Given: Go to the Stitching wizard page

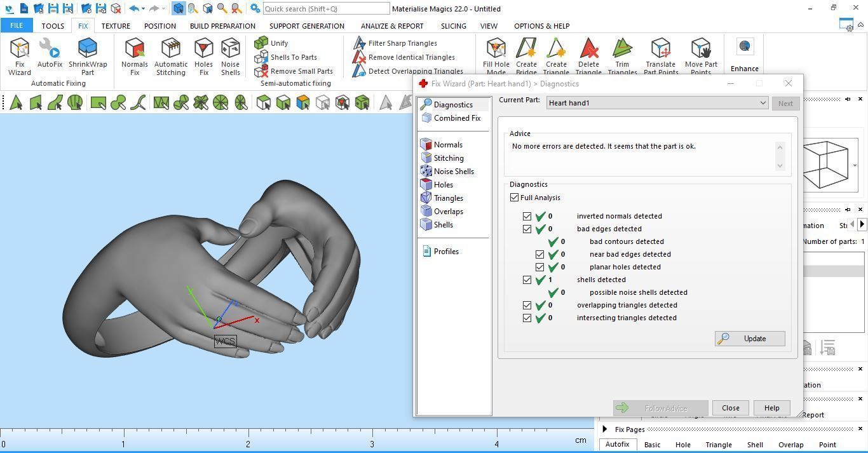Looking at the screenshot, I should pyautogui.click(x=442, y=158).
